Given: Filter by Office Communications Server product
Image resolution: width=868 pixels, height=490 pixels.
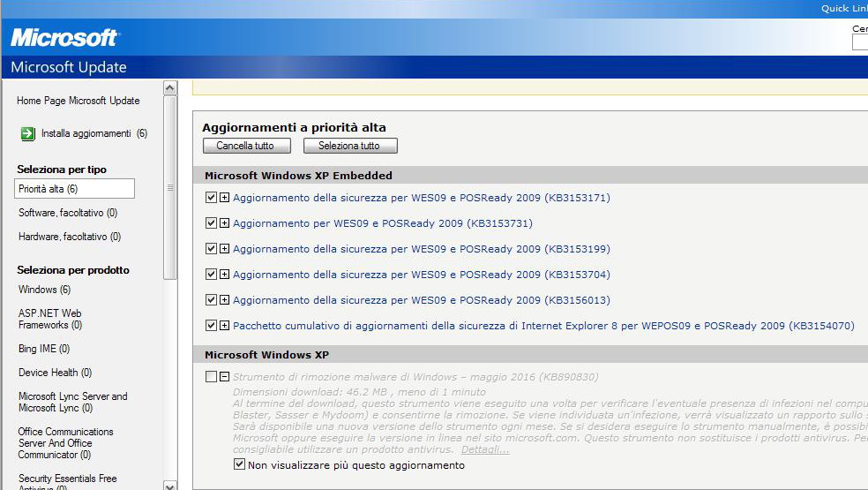Looking at the screenshot, I should pos(65,443).
